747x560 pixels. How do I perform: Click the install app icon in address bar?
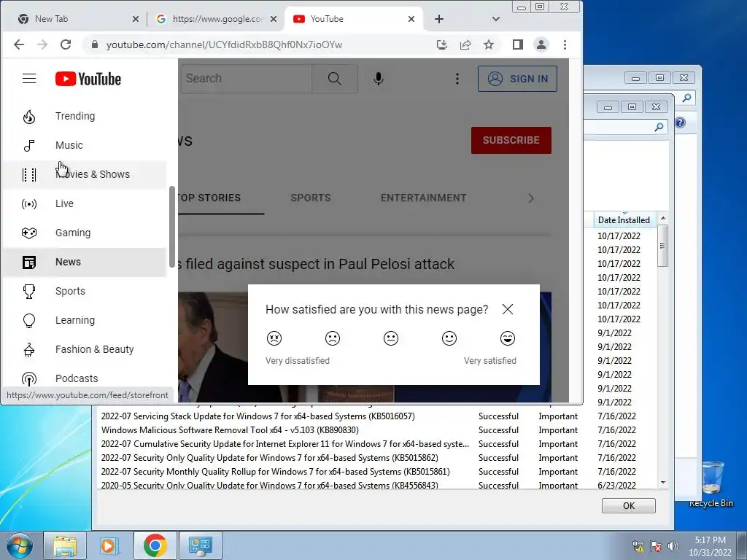click(441, 44)
